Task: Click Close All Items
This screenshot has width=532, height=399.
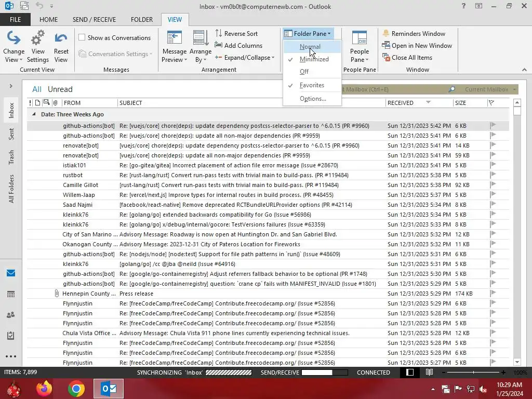Action: [407, 58]
